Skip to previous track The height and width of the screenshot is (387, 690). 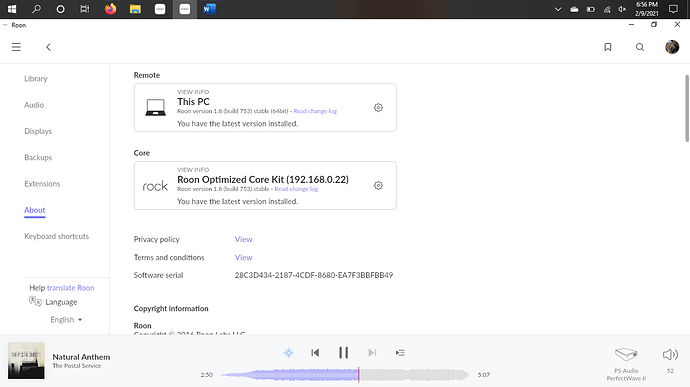point(315,353)
